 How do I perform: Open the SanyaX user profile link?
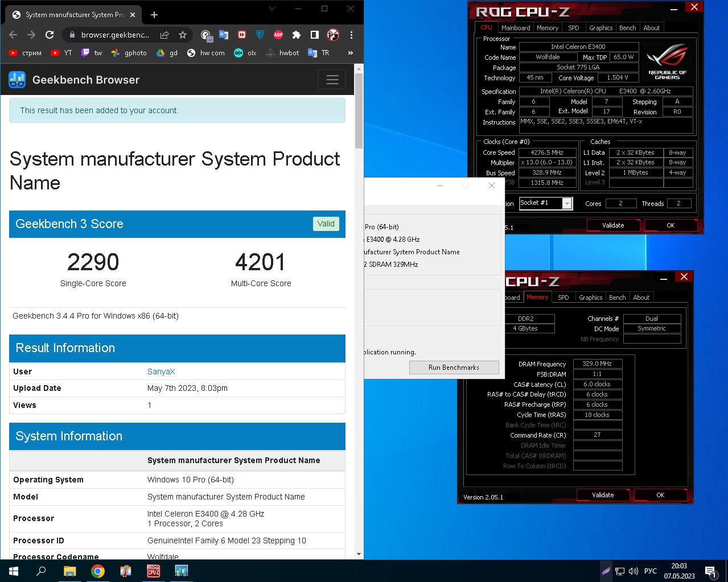click(161, 372)
